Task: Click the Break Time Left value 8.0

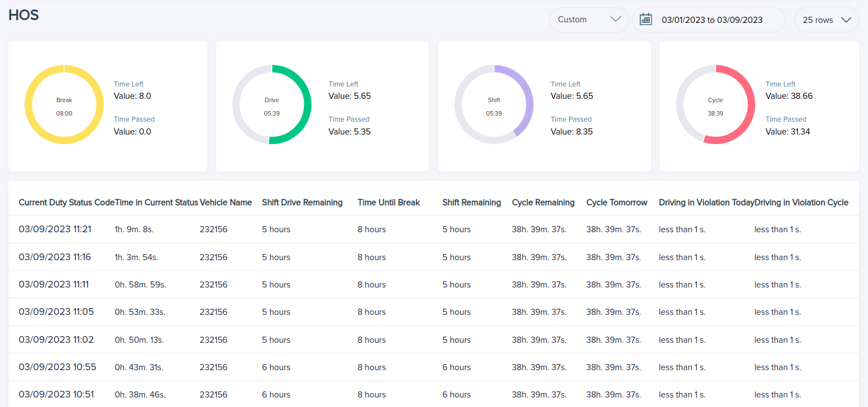Action: [132, 96]
